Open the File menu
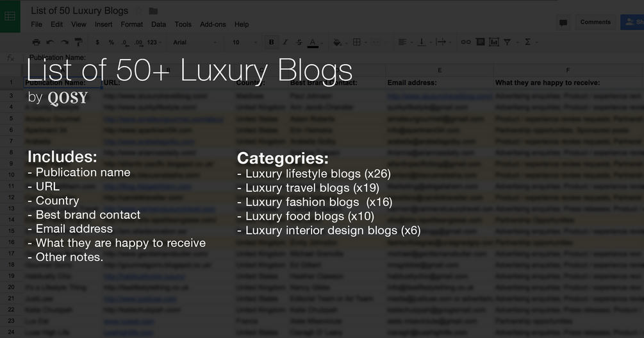This screenshot has width=644, height=338. [x=37, y=24]
